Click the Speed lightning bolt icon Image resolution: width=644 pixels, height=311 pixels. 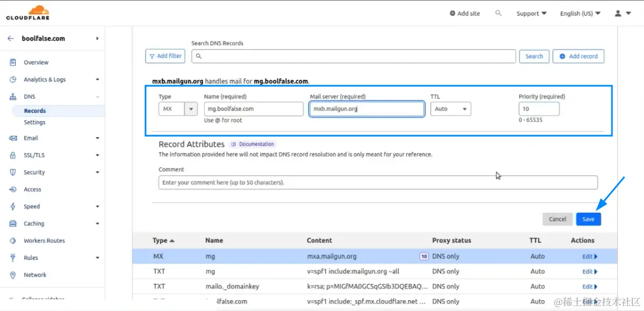pos(12,206)
